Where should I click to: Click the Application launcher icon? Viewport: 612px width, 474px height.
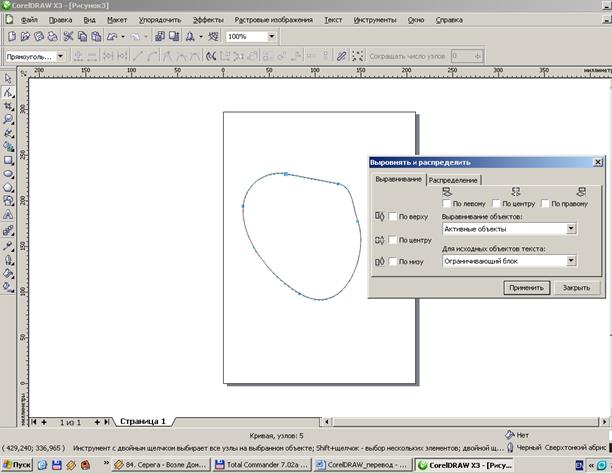coord(190,36)
